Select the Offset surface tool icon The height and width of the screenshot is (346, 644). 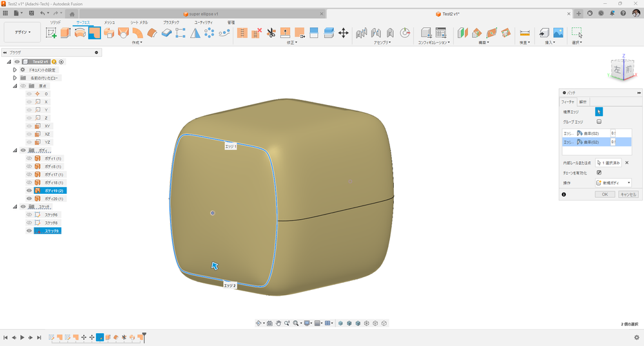tap(152, 33)
